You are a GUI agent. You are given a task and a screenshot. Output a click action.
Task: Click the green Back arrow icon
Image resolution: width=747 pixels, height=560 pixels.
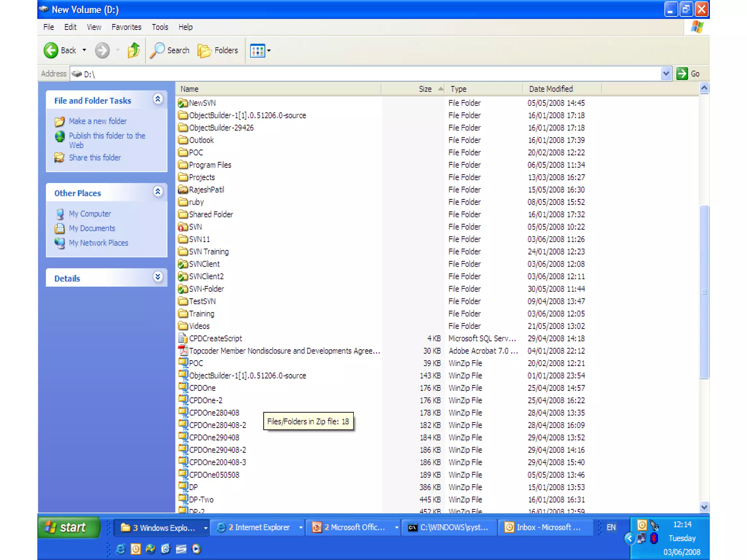tap(51, 50)
